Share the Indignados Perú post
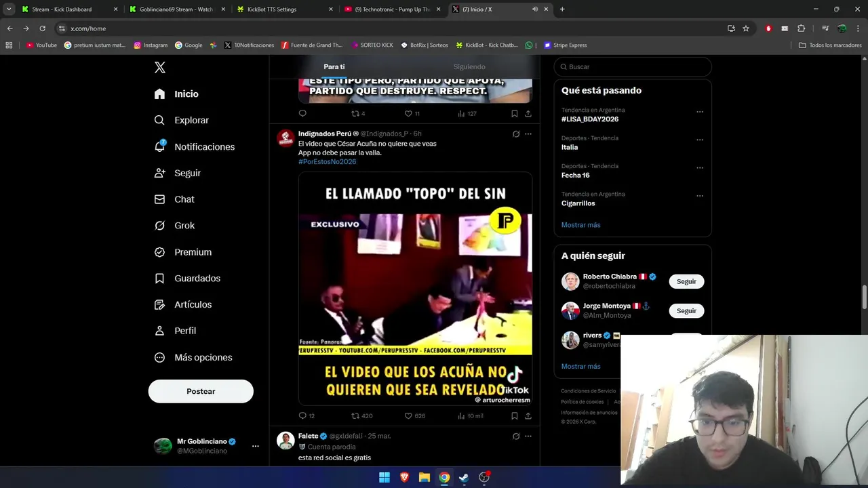868x488 pixels. 528,415
